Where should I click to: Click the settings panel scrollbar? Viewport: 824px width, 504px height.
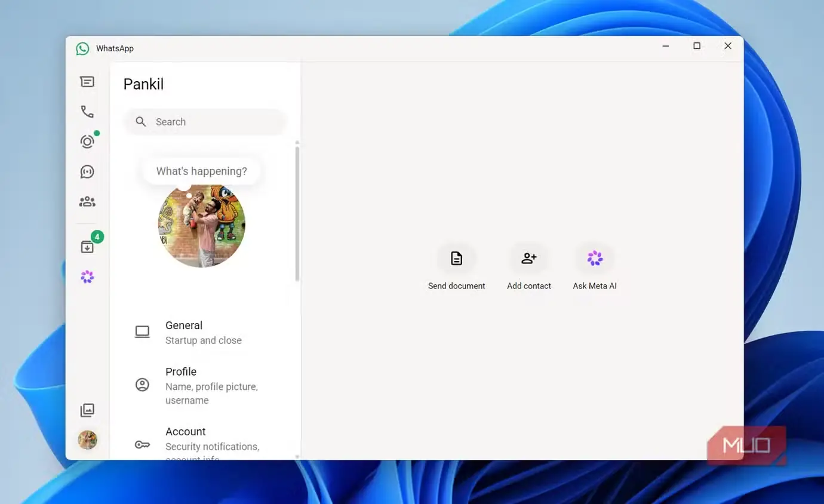click(297, 213)
